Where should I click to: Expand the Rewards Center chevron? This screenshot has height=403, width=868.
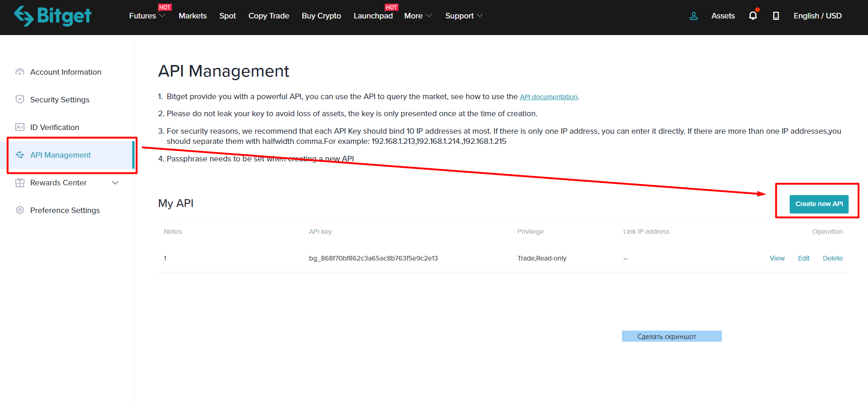pos(116,183)
